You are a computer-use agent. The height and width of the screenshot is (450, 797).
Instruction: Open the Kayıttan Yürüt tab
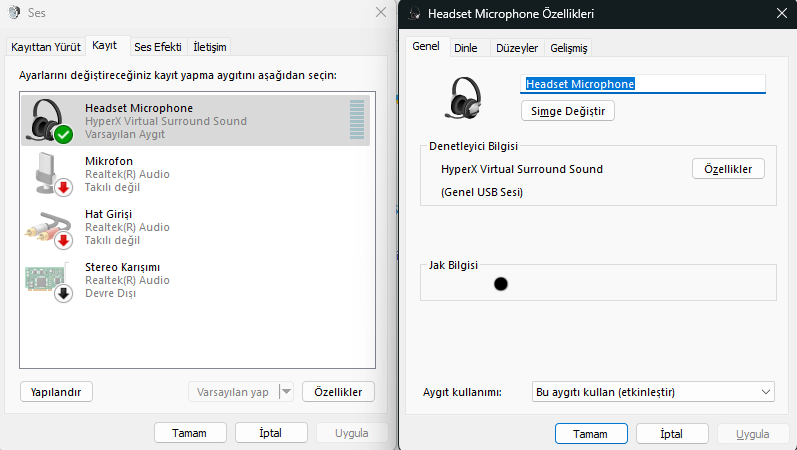point(46,47)
